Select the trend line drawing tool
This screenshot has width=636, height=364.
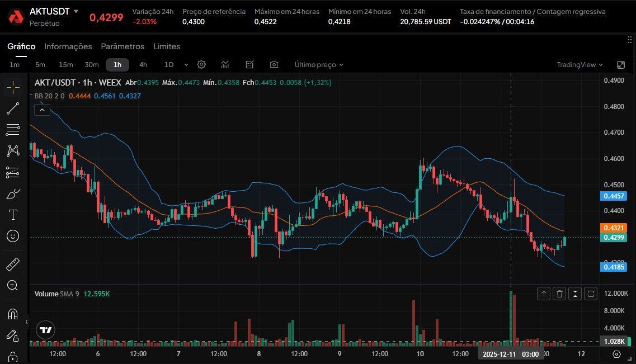point(13,108)
